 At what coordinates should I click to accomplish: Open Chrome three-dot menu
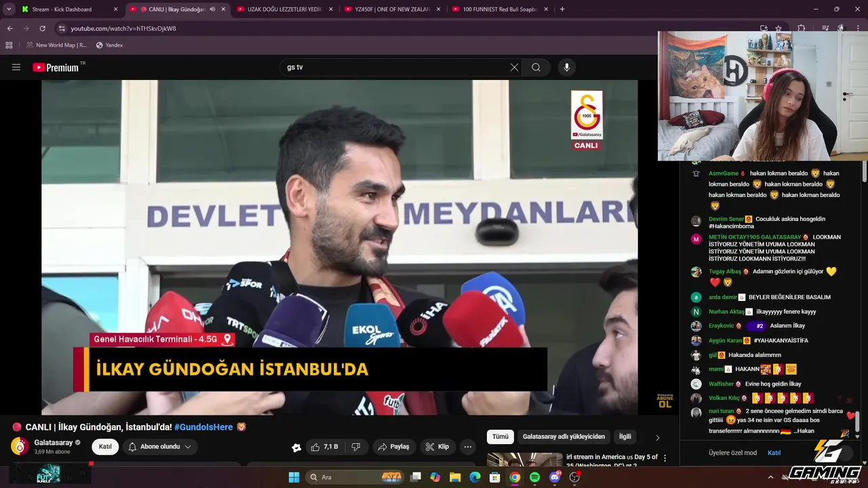point(859,28)
